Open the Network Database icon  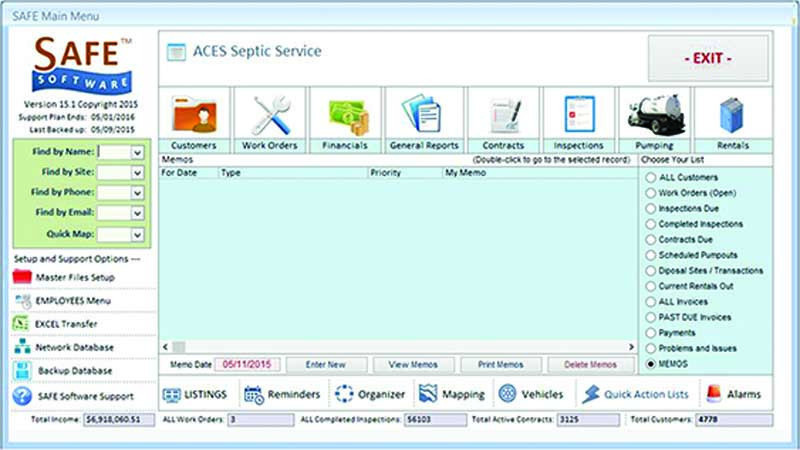tap(22, 347)
